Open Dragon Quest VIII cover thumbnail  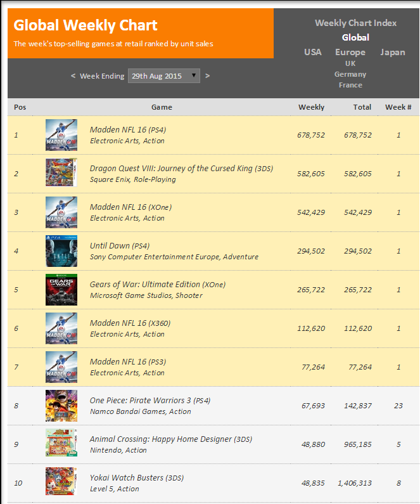[61, 174]
